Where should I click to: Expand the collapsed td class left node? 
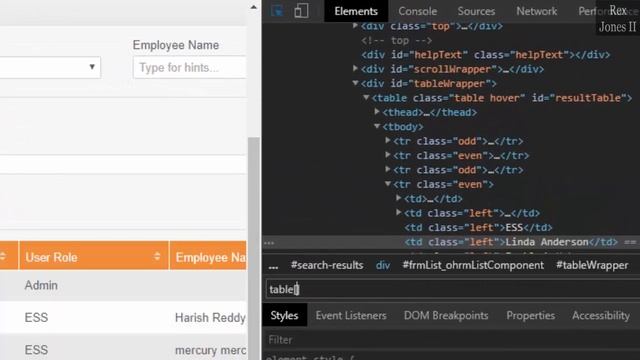click(x=398, y=212)
